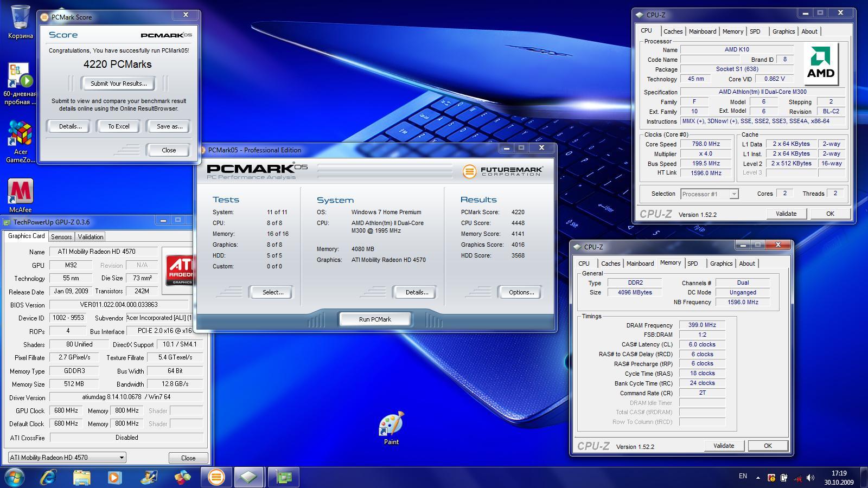This screenshot has height=488, width=868.
Task: Open the Windows Start menu orb
Action: click(x=15, y=477)
